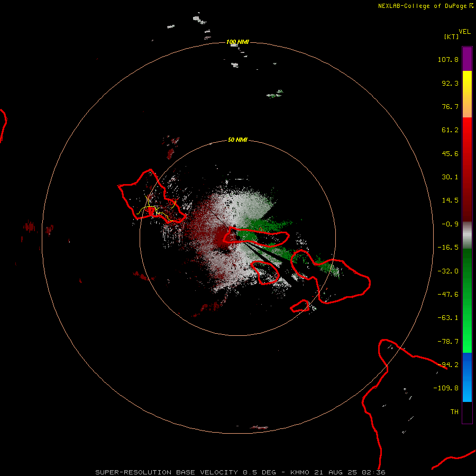Screen dimensions: 476x476
Task: Click the purple segment of the color bar
Action: (x=467, y=59)
